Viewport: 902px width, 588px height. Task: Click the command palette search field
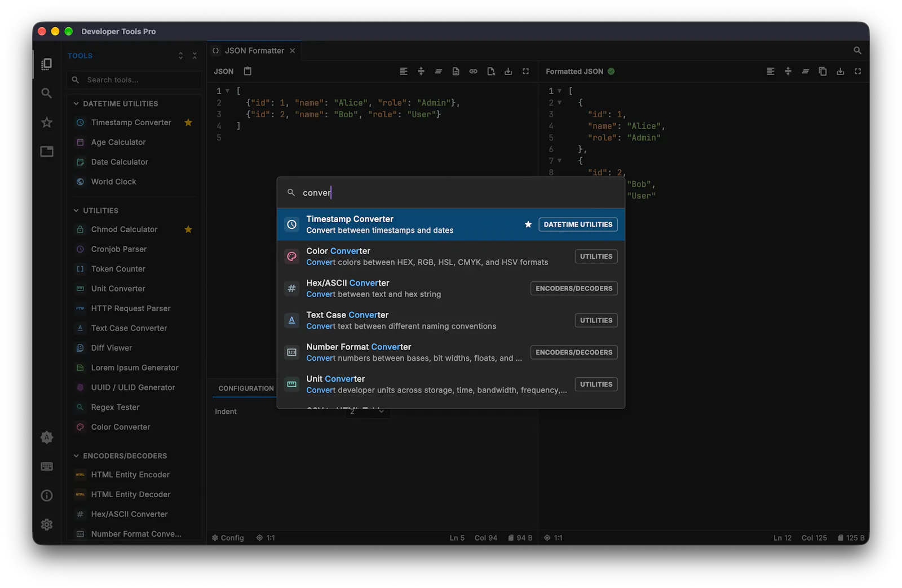coord(451,193)
